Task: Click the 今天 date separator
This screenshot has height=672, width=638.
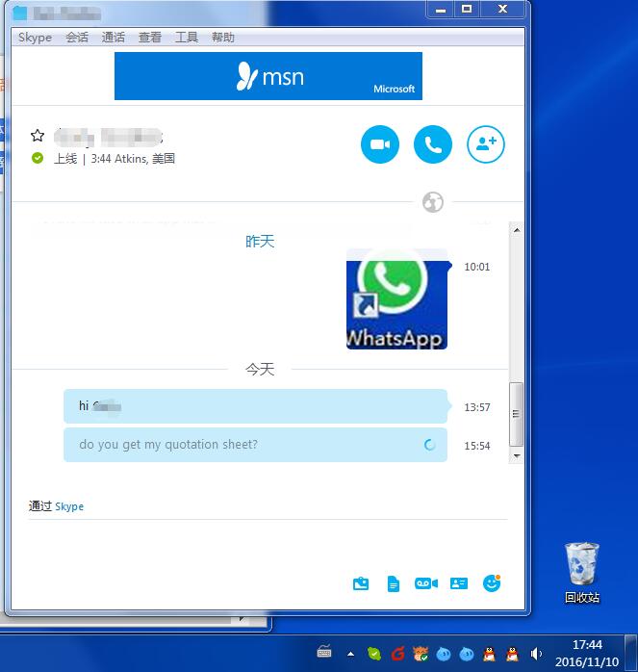Action: [260, 369]
